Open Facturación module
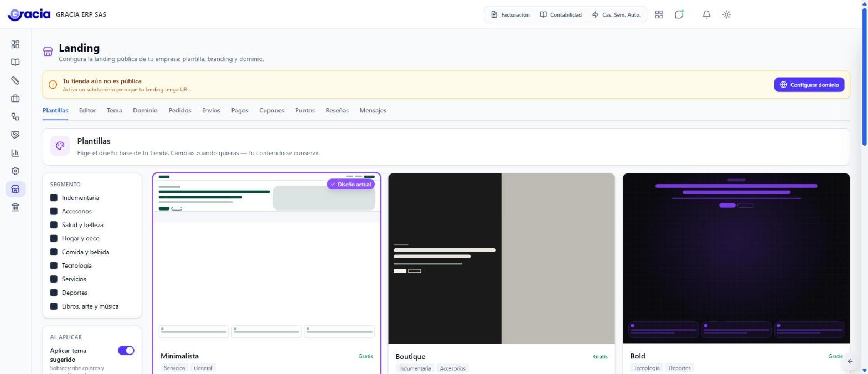Screen dimensions: 868x374 (x=510, y=15)
